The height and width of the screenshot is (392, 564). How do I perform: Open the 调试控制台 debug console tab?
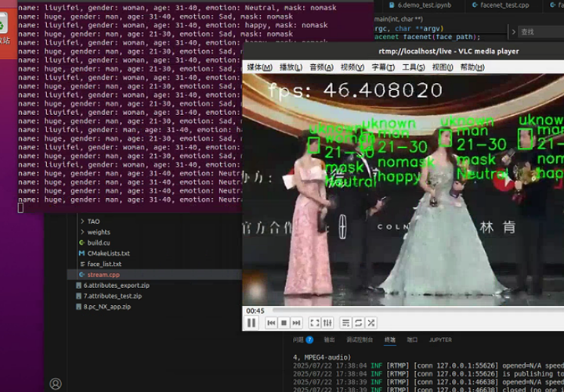[x=360, y=340]
